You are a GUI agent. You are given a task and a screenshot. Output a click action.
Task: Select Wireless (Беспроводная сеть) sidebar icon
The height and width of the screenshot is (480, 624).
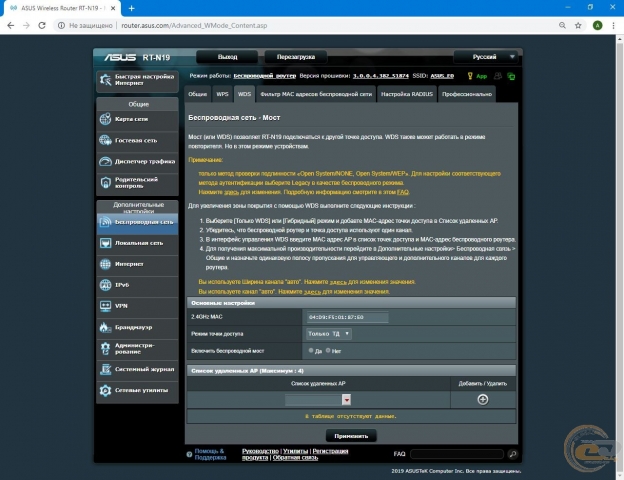pyautogui.click(x=105, y=222)
